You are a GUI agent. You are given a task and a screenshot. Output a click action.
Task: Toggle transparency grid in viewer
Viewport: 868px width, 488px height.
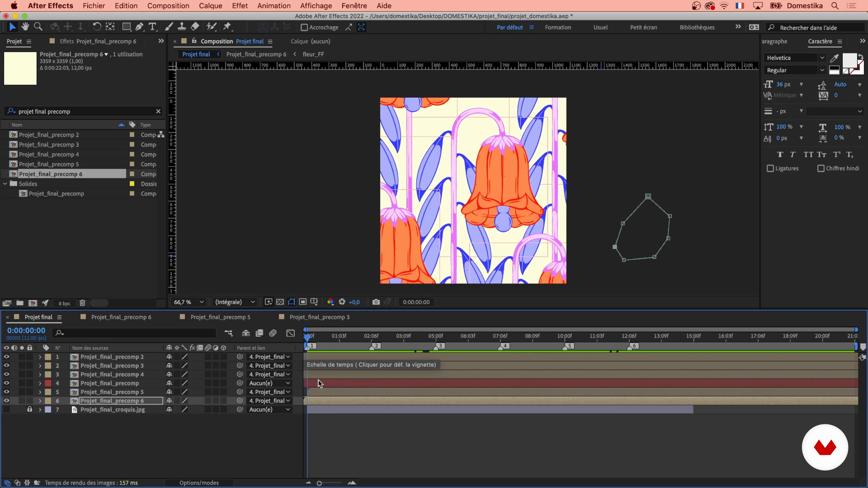(280, 302)
